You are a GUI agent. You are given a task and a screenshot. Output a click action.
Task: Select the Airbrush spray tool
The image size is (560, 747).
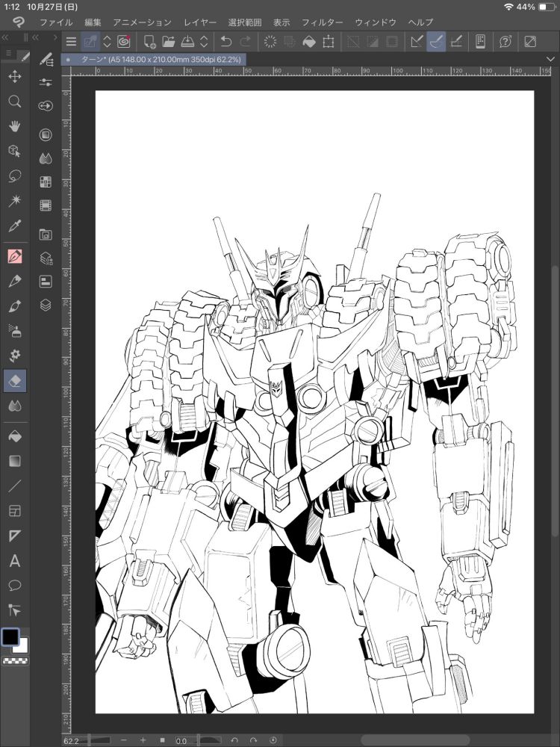coord(15,331)
